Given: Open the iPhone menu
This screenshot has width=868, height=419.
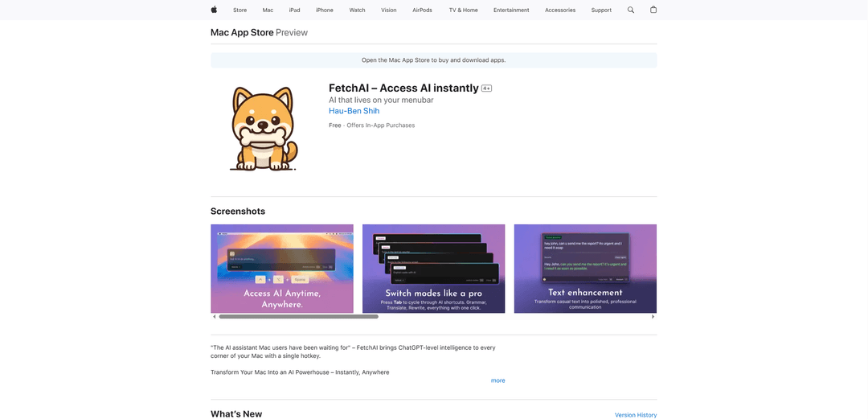Looking at the screenshot, I should [325, 10].
